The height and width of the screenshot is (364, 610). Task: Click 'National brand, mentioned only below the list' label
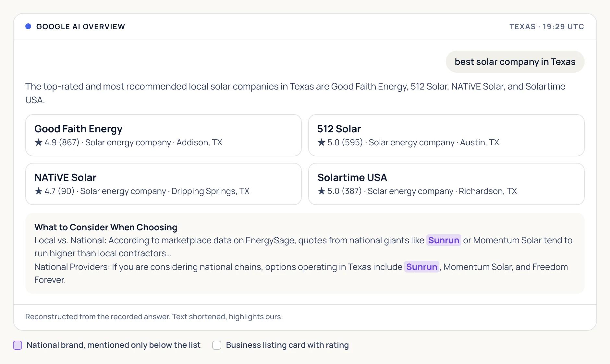coord(114,345)
